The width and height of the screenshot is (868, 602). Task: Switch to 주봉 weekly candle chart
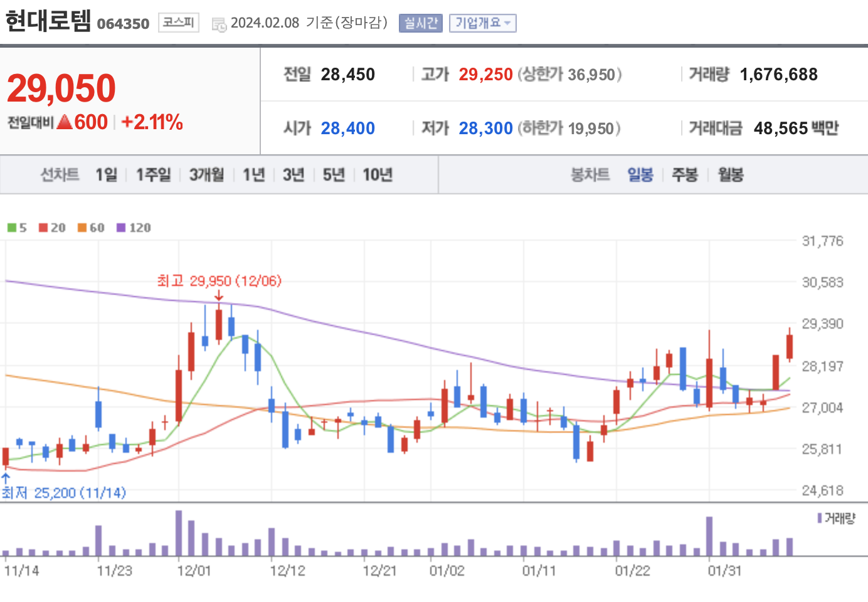[685, 174]
